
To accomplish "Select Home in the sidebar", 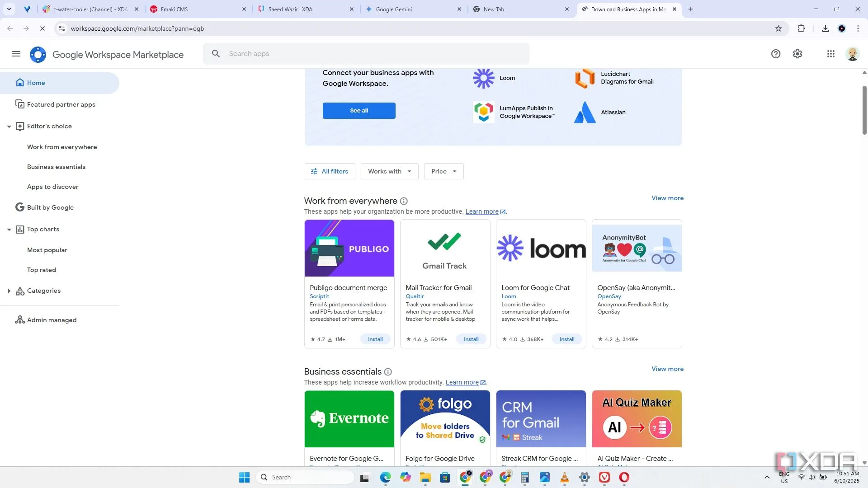I will click(x=60, y=83).
